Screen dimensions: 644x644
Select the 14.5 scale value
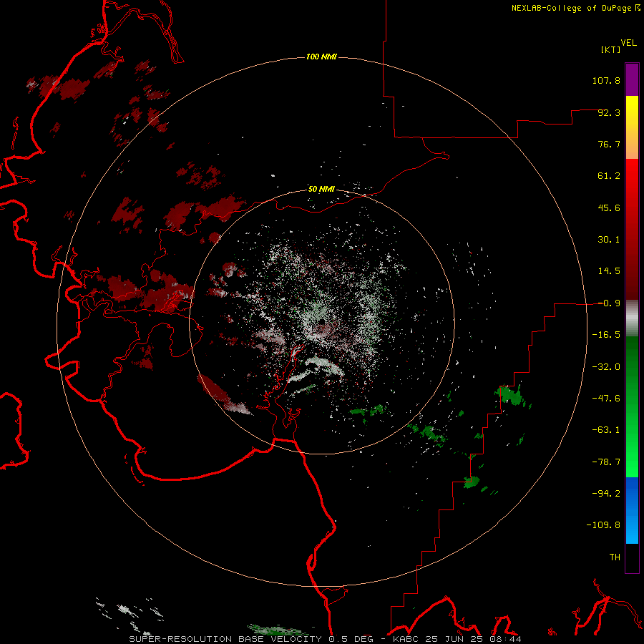[x=609, y=271]
